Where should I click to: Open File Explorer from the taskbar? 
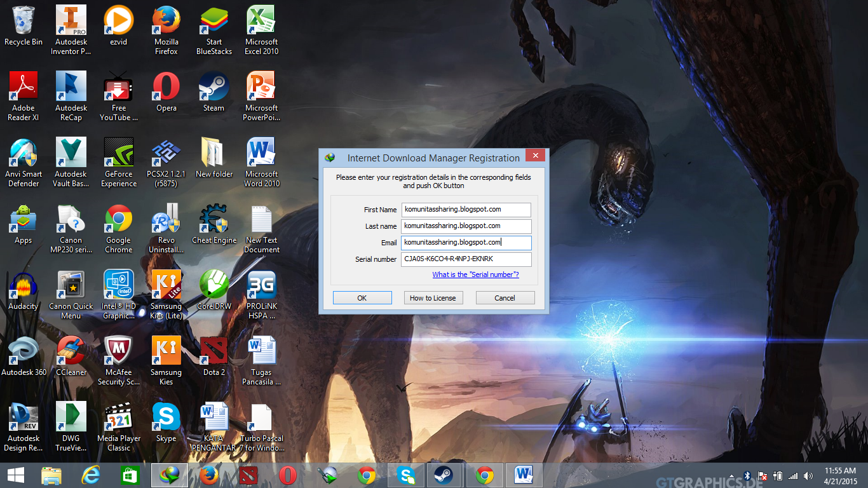pyautogui.click(x=51, y=475)
